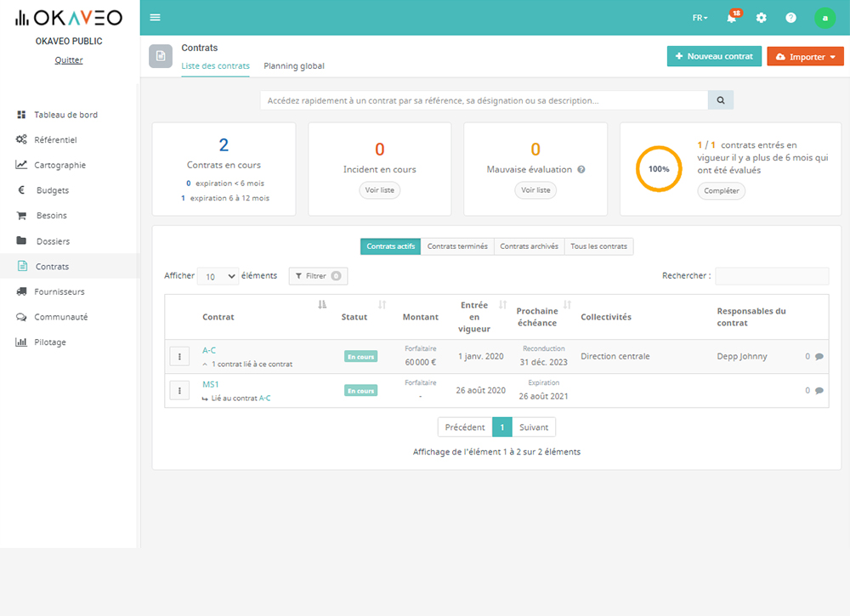Image resolution: width=850 pixels, height=616 pixels.
Task: Open Budgets in the sidebar
Action: 53,190
